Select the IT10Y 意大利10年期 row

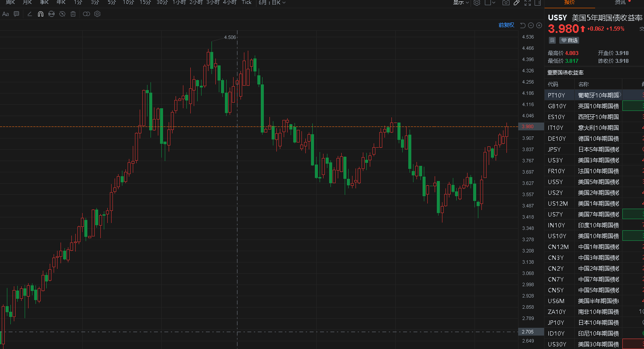tap(594, 127)
